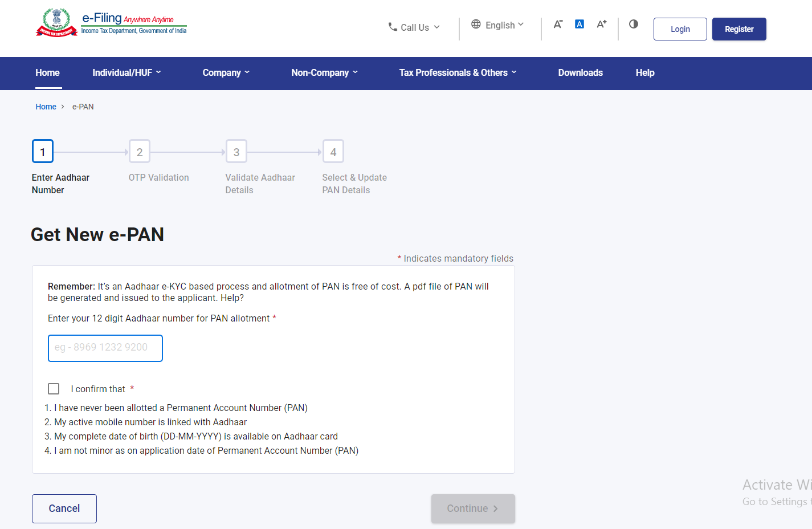Image resolution: width=812 pixels, height=529 pixels.
Task: Expand the Non-Company menu
Action: [x=325, y=73]
